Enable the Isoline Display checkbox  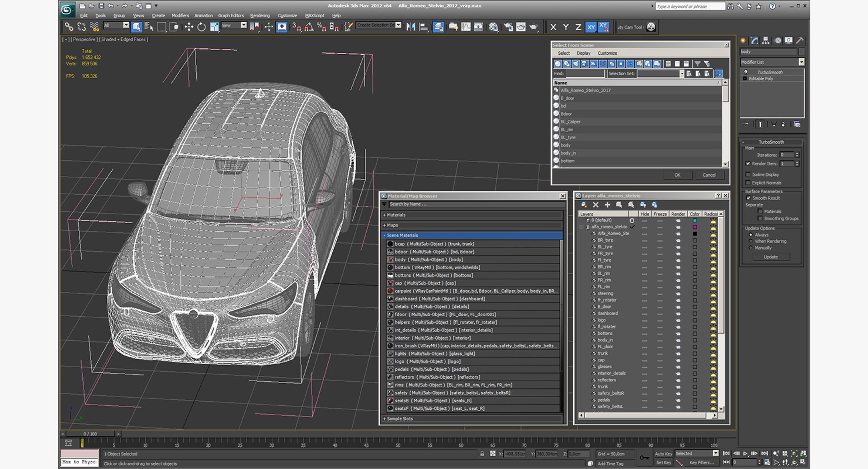(x=748, y=174)
